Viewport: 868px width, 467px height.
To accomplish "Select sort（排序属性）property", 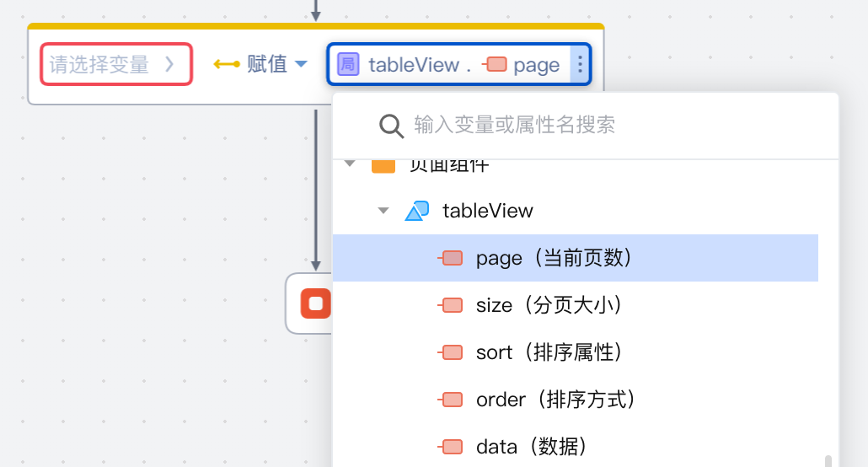I will (x=576, y=352).
